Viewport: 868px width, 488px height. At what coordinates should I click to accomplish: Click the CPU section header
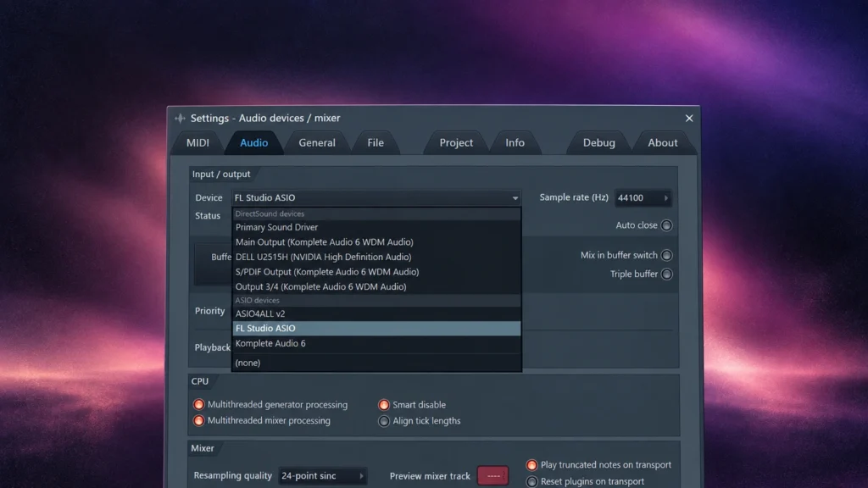(200, 381)
